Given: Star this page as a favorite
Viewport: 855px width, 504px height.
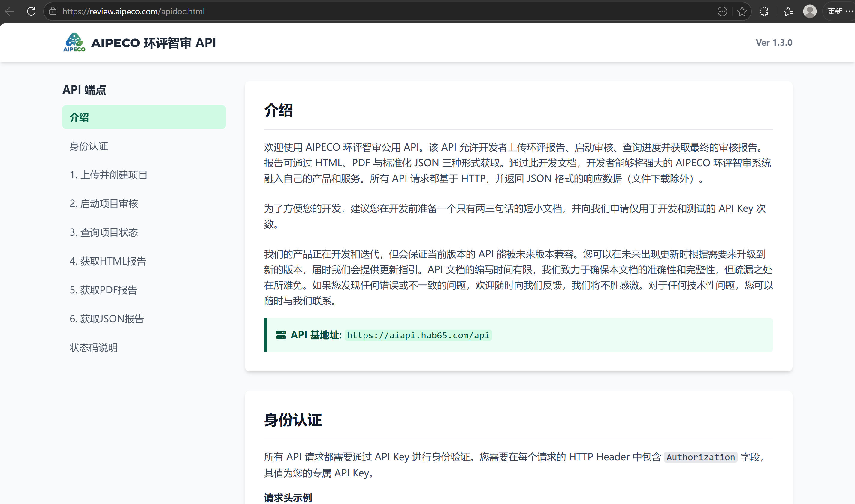Looking at the screenshot, I should click(x=742, y=11).
